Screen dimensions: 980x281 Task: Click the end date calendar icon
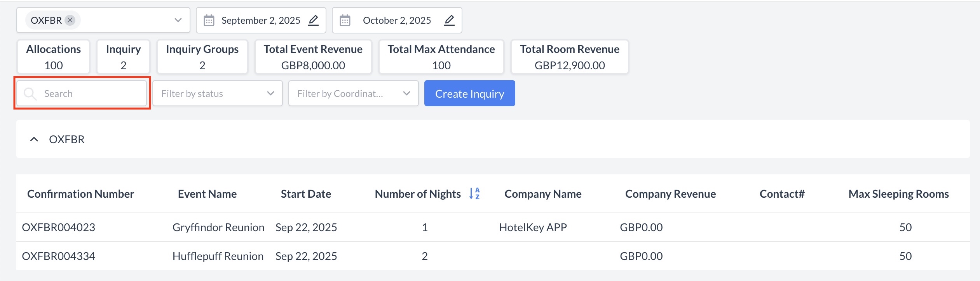point(345,20)
